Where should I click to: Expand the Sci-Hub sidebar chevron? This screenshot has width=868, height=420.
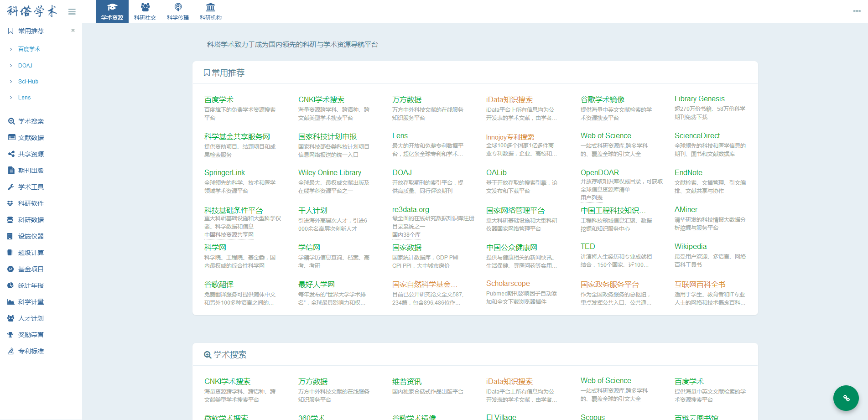click(x=11, y=82)
